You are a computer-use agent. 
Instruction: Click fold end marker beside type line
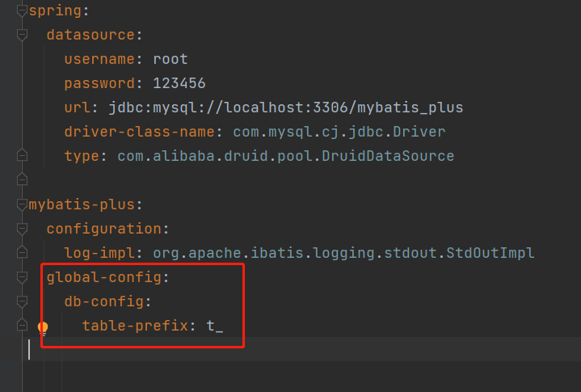22,155
